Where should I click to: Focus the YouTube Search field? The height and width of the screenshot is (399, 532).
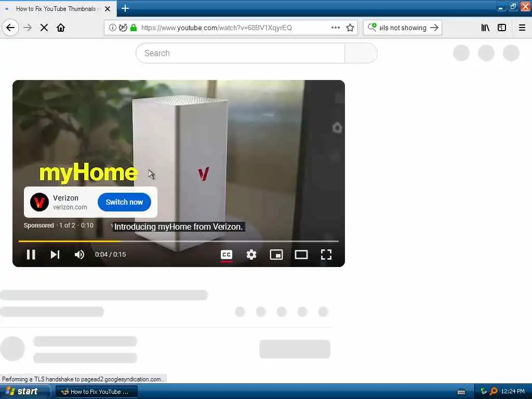[240, 53]
